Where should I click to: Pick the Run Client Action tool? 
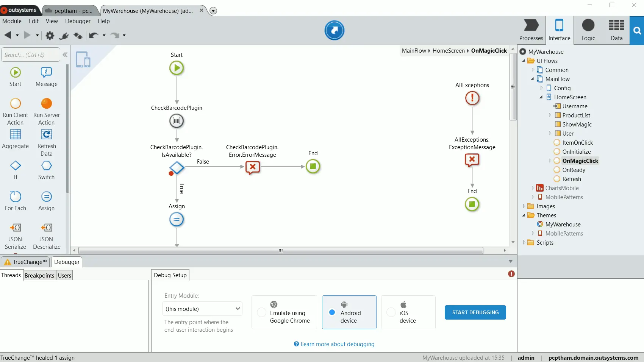click(15, 112)
